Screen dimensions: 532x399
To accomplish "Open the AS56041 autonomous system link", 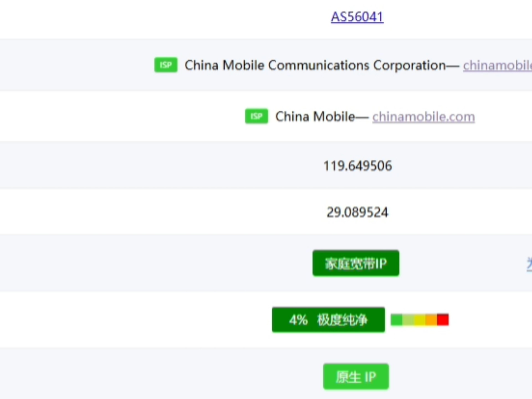I will 357,17.
